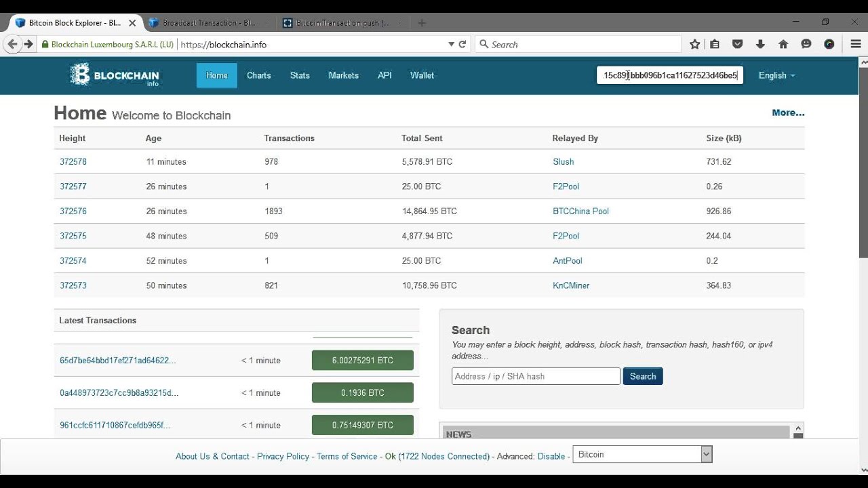Screen dimensions: 868x488
Task: Click the Blockchain.info logo
Action: tap(115, 75)
